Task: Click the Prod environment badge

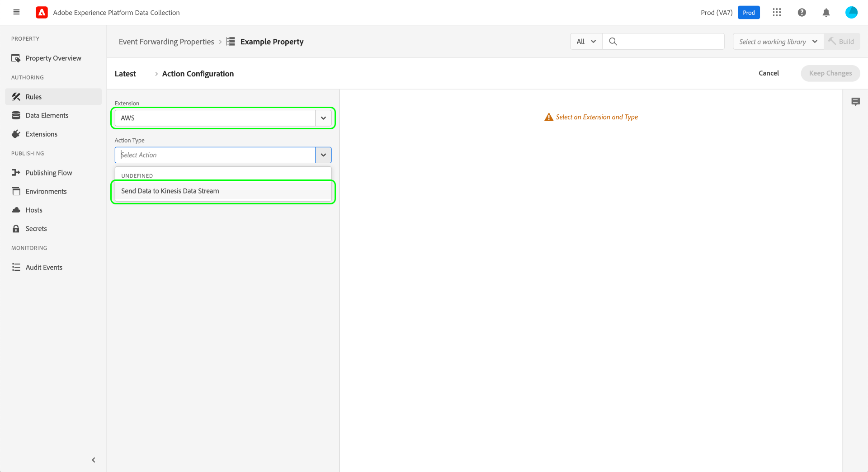Action: click(x=749, y=13)
